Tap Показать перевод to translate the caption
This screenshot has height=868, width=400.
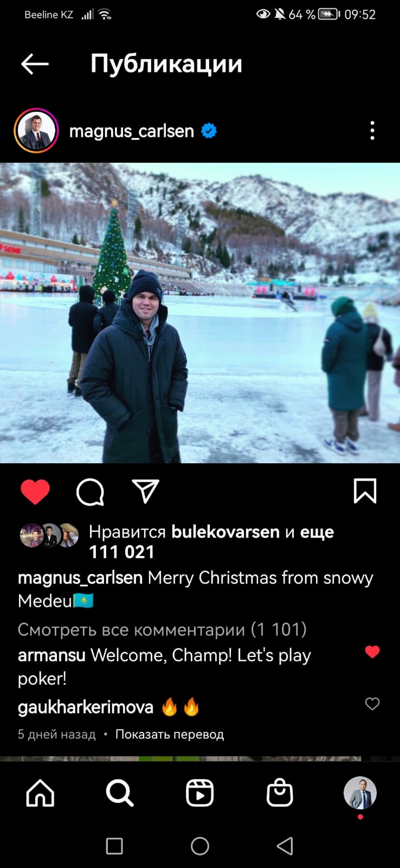point(170,735)
